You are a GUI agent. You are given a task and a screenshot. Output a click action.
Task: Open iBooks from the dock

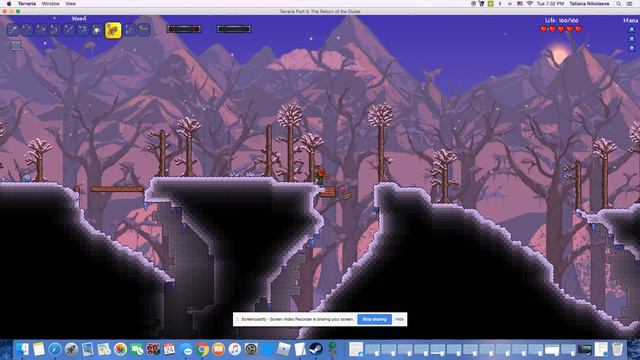click(x=218, y=349)
